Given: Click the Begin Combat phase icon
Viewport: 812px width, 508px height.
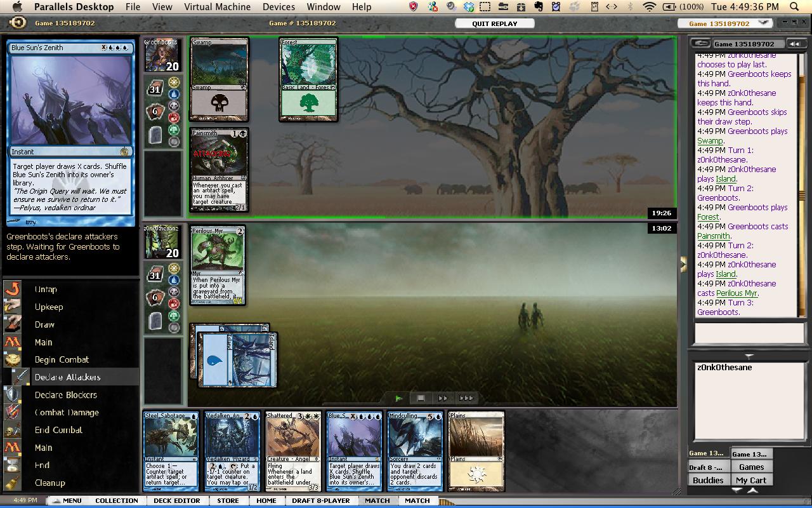Looking at the screenshot, I should tap(13, 360).
